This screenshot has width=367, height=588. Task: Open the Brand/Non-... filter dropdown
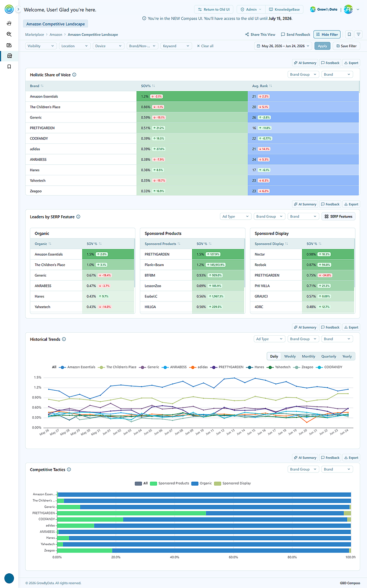142,46
